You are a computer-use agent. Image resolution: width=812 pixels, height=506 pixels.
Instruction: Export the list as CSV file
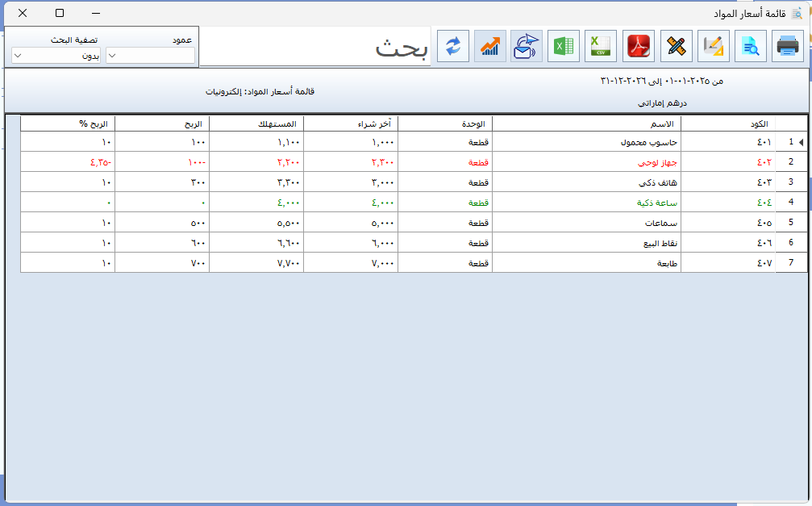coord(602,47)
